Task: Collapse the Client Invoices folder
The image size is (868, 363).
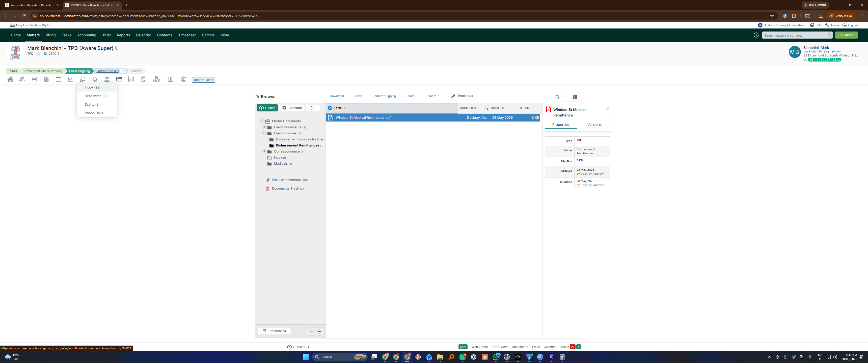Action: click(x=264, y=133)
